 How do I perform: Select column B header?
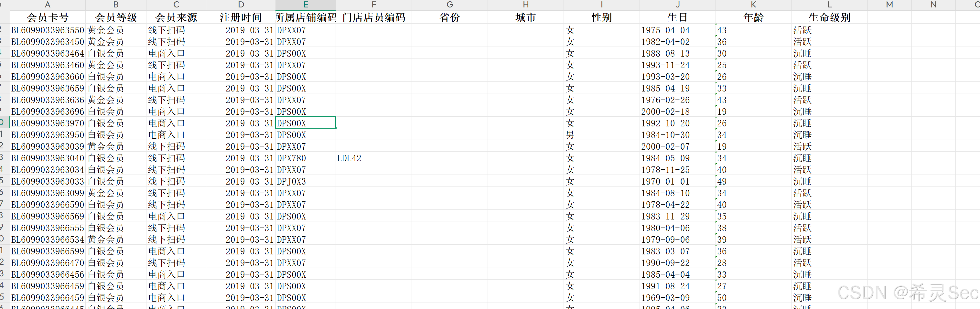tap(116, 5)
